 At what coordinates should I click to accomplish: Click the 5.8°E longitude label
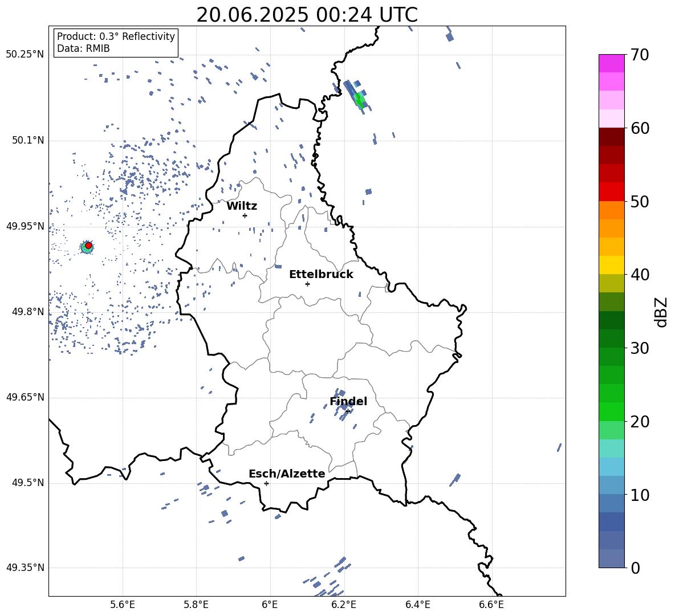click(196, 605)
